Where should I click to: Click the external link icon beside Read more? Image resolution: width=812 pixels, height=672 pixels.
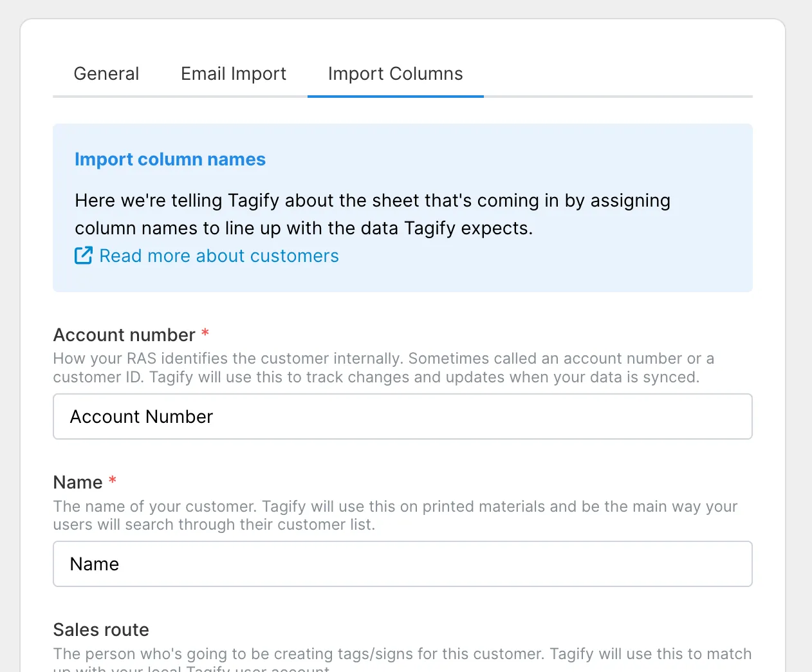point(84,256)
